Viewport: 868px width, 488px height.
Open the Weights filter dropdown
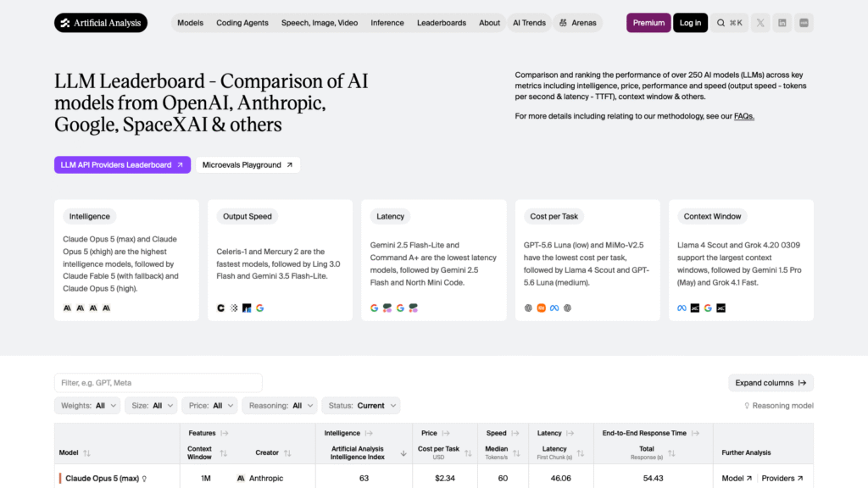[x=87, y=406]
